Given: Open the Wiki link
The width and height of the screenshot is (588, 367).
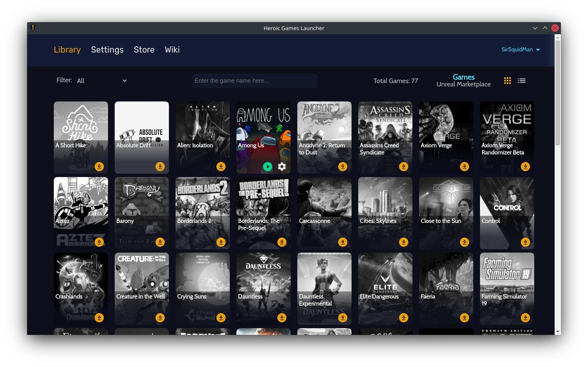Looking at the screenshot, I should point(172,50).
